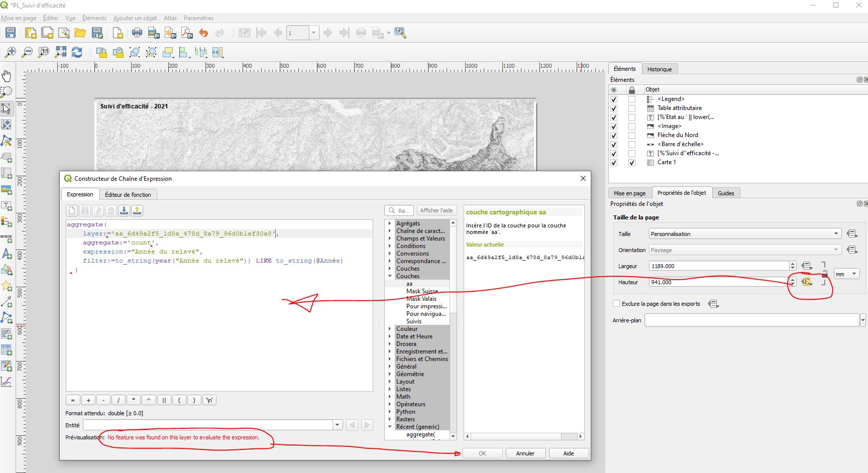Expand the Couleur function group
868x473 pixels.
(390, 329)
